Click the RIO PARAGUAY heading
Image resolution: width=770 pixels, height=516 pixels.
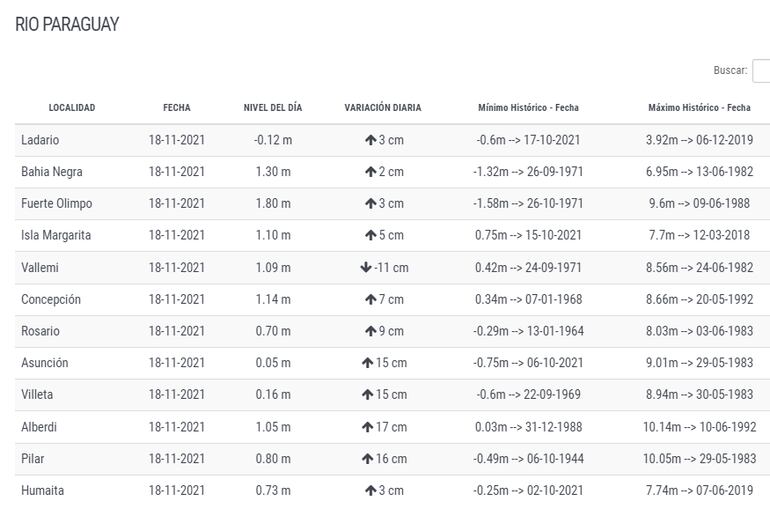pyautogui.click(x=67, y=25)
